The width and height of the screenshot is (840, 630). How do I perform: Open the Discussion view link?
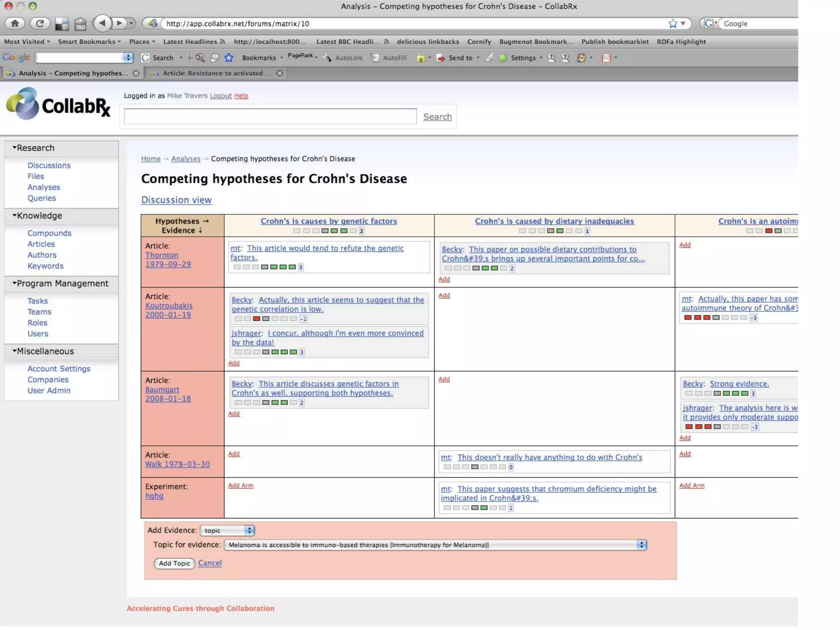176,200
